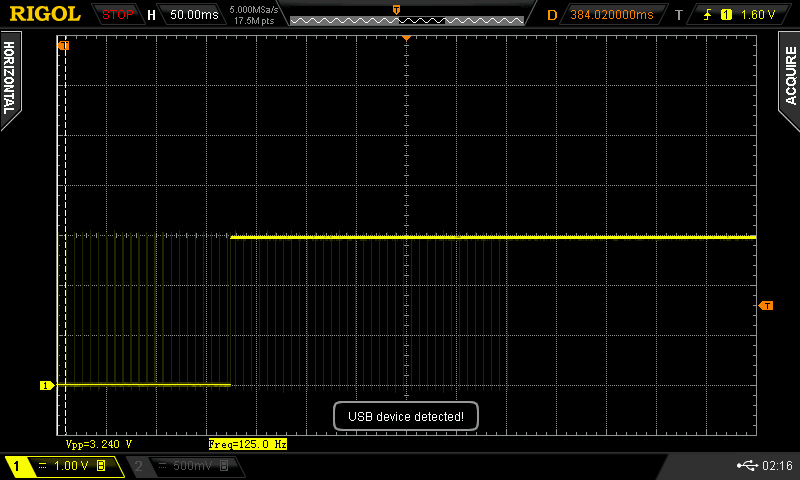
Task: Click the D horizontal delay label
Action: 552,15
